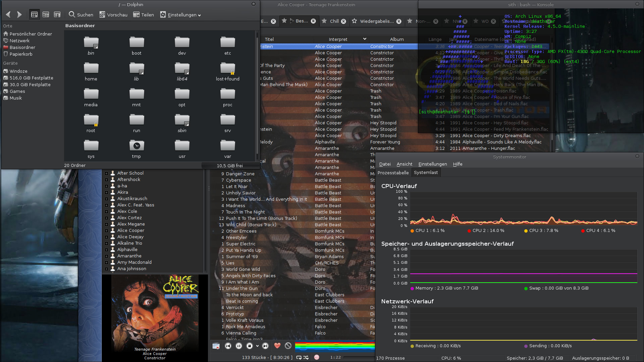Click the Teilen split-view button
This screenshot has height=362, width=644.
click(x=144, y=15)
